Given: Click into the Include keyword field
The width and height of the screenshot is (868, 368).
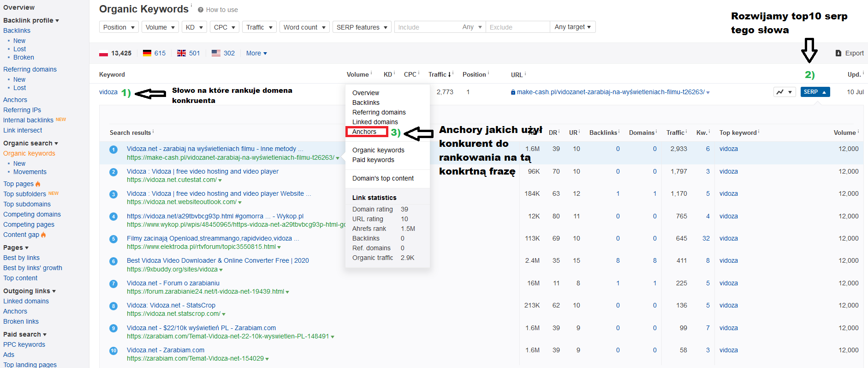Looking at the screenshot, I should 427,27.
